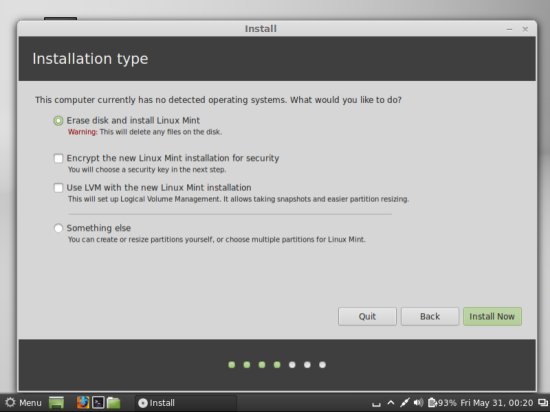Click the removable drives tray icon
The height and width of the screenshot is (412, 550).
pyautogui.click(x=376, y=404)
